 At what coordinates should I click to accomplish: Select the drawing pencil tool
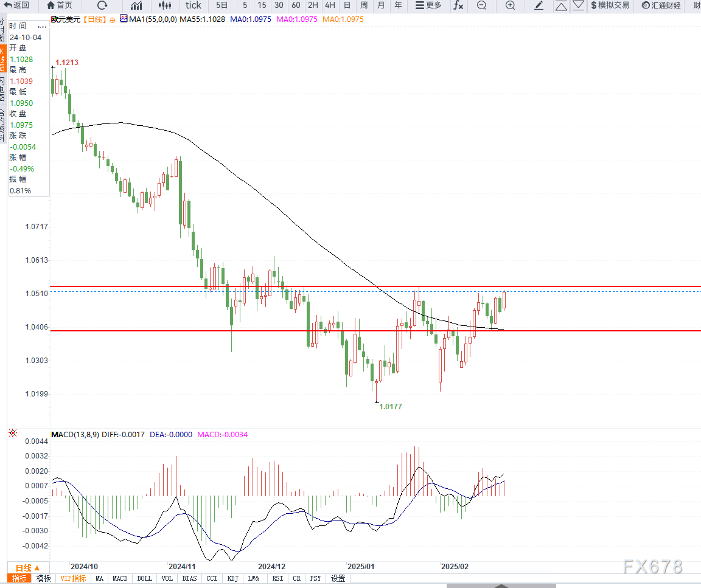(x=538, y=5)
